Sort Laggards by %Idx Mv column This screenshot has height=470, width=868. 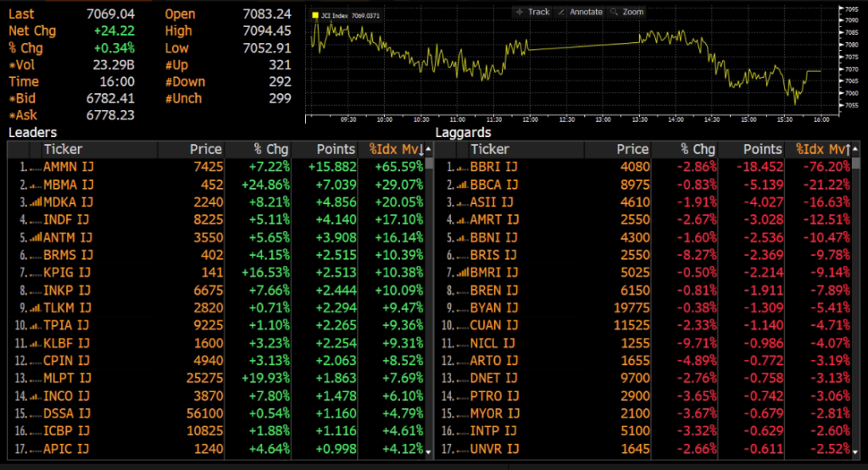[x=823, y=149]
